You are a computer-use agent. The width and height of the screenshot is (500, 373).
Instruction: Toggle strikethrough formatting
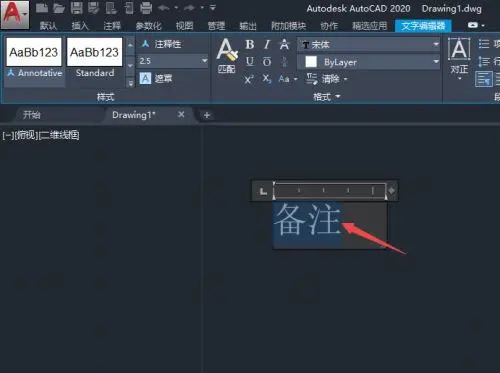coord(284,44)
